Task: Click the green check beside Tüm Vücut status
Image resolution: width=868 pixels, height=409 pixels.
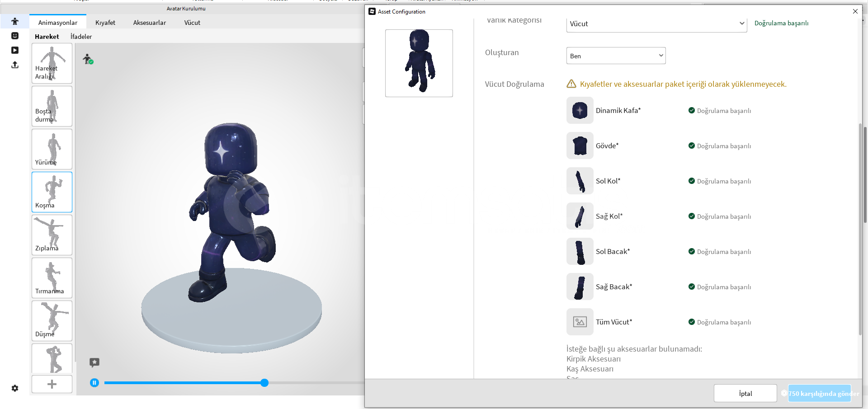Action: click(x=692, y=322)
